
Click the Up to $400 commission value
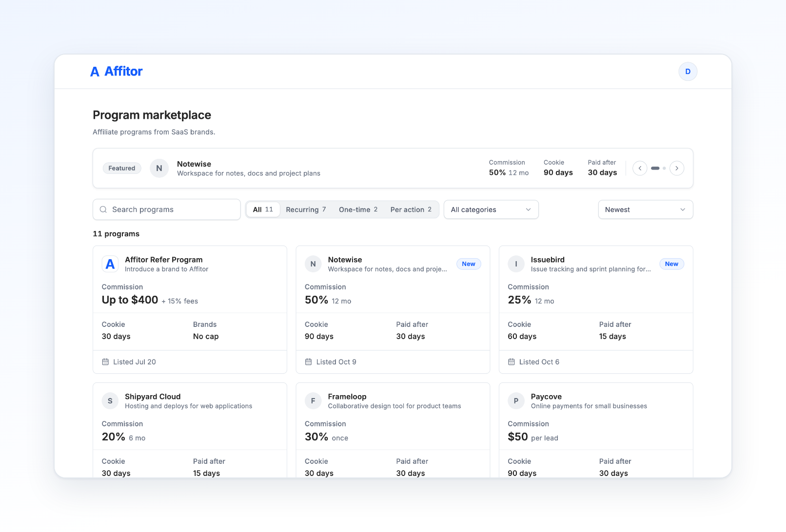click(x=130, y=300)
